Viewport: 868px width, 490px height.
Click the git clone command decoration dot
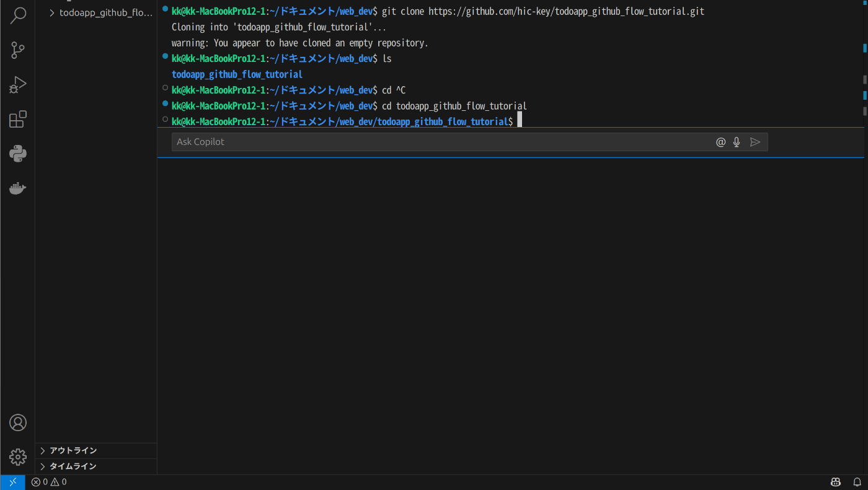coord(165,9)
